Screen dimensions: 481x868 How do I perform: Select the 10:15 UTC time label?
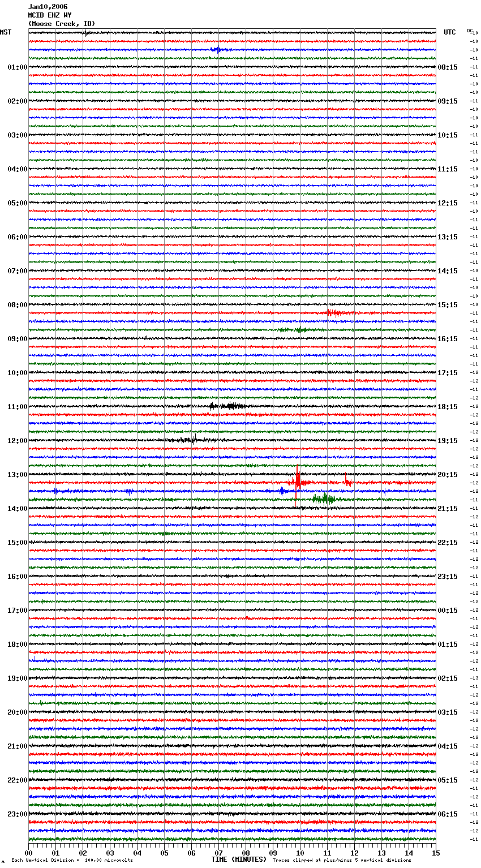coord(448,135)
